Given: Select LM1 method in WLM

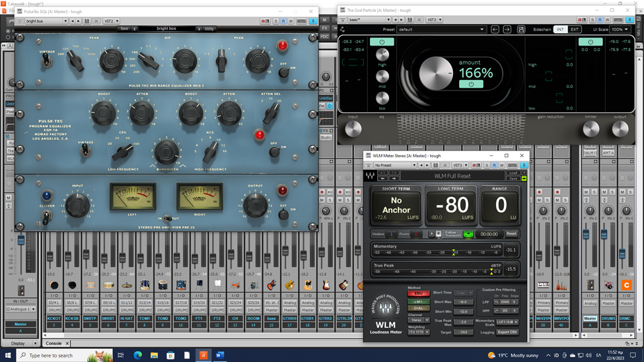Looking at the screenshot, I should (x=419, y=302).
